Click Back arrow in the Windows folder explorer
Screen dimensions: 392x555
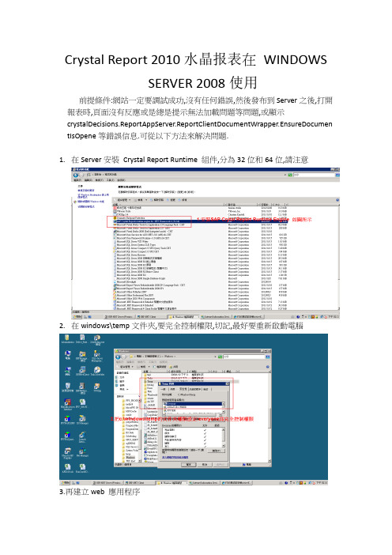coord(119,357)
